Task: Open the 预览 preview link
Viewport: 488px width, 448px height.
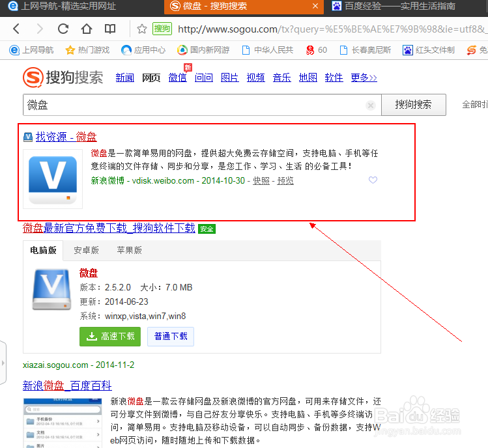Action: pyautogui.click(x=285, y=181)
